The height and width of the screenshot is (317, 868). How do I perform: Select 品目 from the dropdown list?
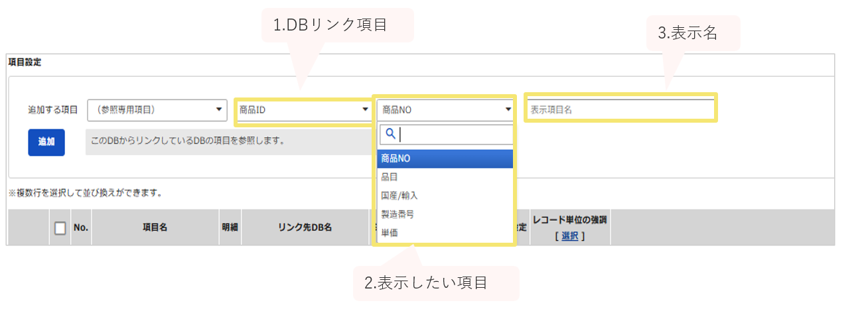tap(445, 177)
